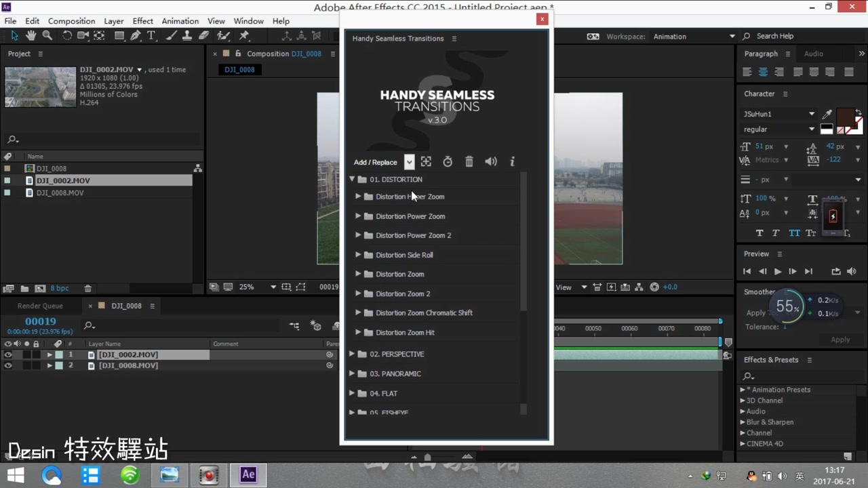Viewport: 868px width, 488px height.
Task: Select the Brush tool
Action: pyautogui.click(x=172, y=35)
